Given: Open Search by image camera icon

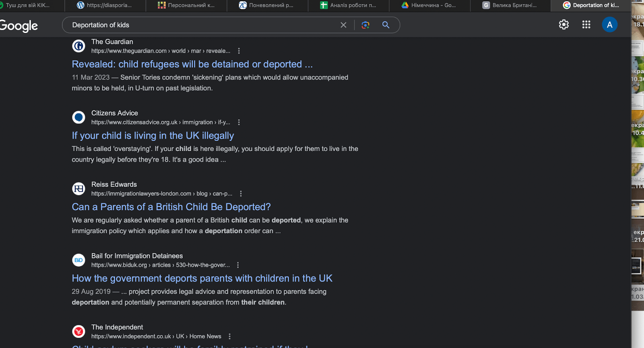Looking at the screenshot, I should click(x=365, y=25).
